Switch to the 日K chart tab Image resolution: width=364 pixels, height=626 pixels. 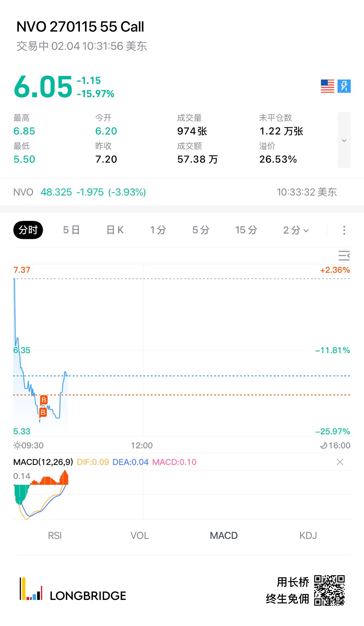[x=115, y=230]
